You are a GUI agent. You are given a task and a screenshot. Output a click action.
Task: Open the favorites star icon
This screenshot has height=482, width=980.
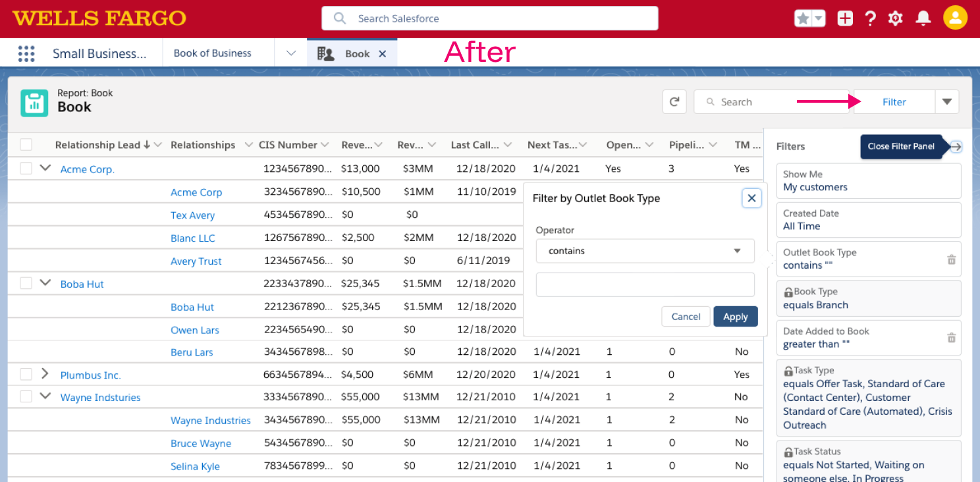pos(803,18)
